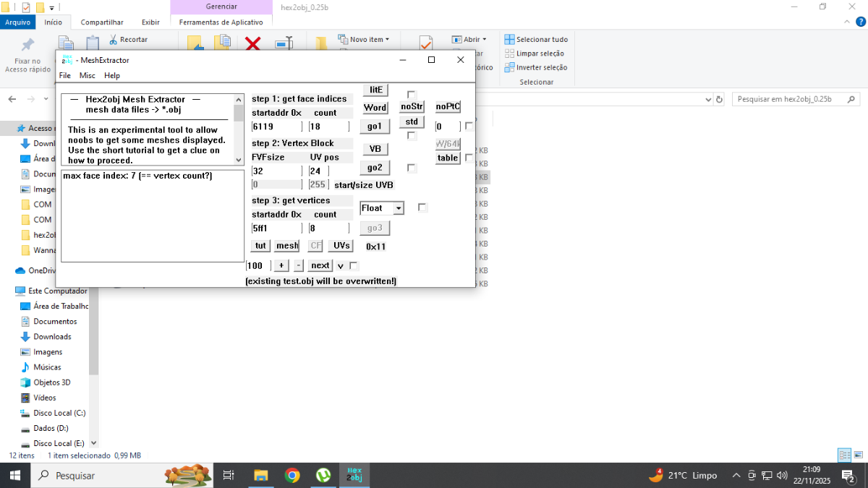Toggle the checkbox next to Float dropdown

pyautogui.click(x=422, y=207)
